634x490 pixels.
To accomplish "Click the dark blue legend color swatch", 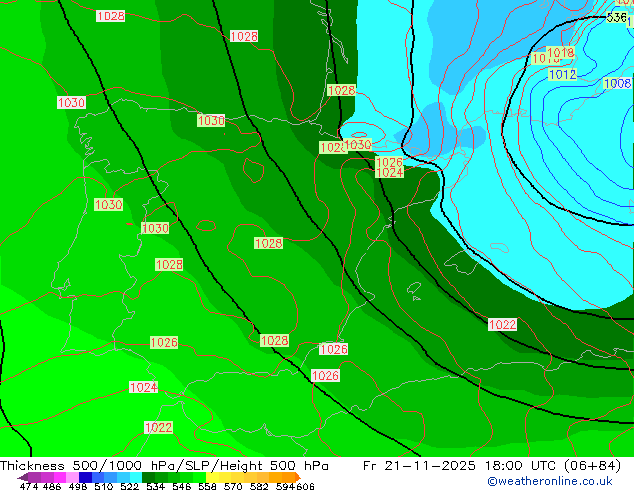I will [x=85, y=477].
